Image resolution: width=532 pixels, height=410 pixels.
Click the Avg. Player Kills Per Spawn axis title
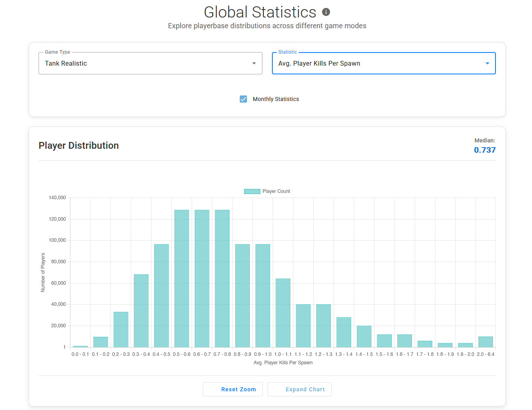point(283,363)
